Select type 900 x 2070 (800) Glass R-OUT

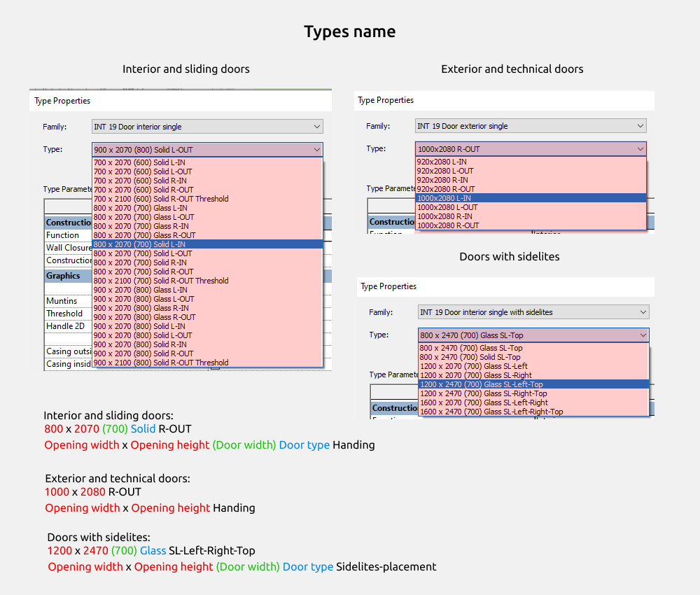click(207, 317)
